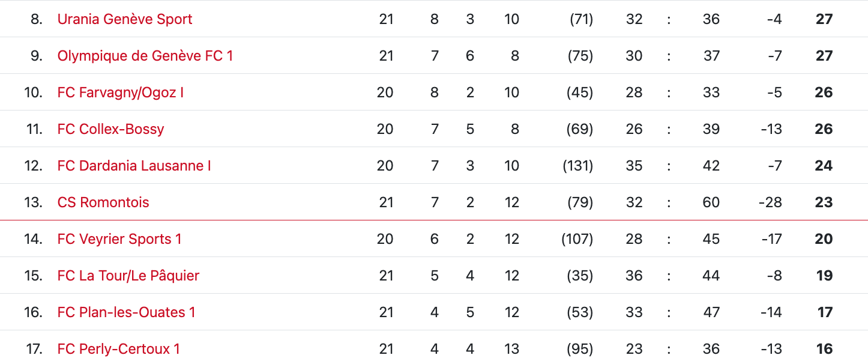The height and width of the screenshot is (364, 868).
Task: Open FC Farvagny/Ogoz I team page
Action: click(x=121, y=93)
